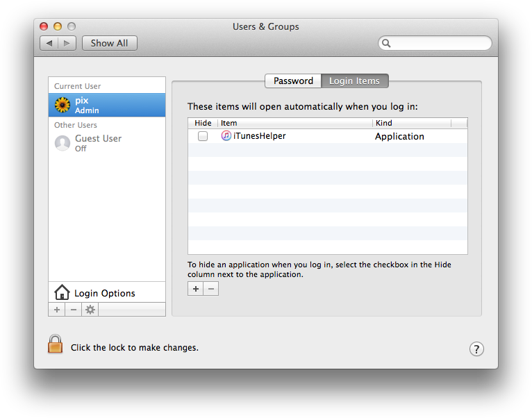Go forward with the right arrow button

pyautogui.click(x=67, y=43)
